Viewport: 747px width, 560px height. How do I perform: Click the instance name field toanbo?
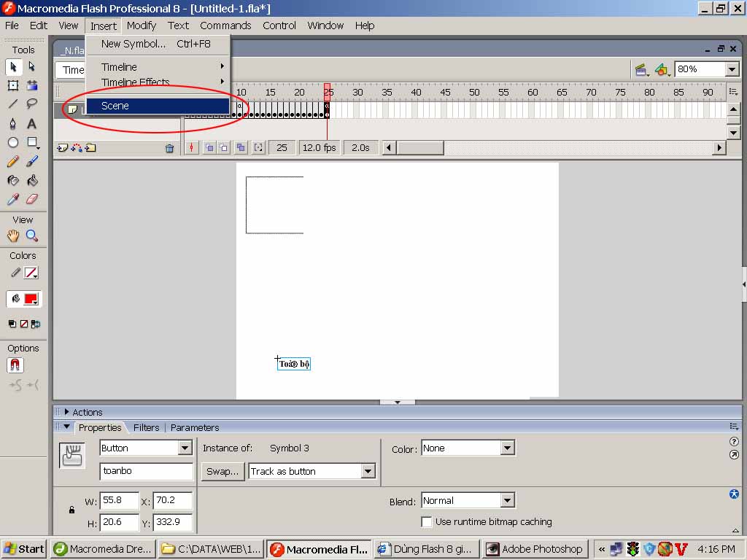[x=146, y=471]
